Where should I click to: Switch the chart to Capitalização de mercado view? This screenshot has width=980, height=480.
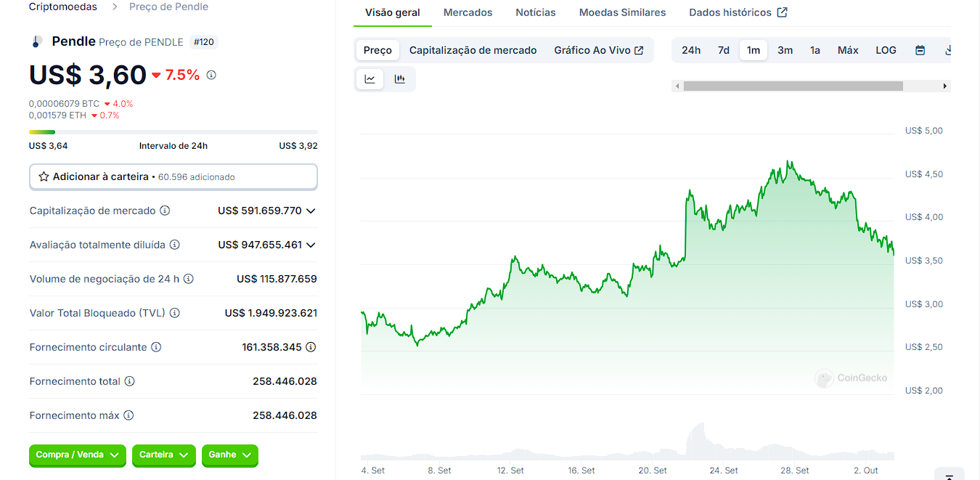(473, 50)
